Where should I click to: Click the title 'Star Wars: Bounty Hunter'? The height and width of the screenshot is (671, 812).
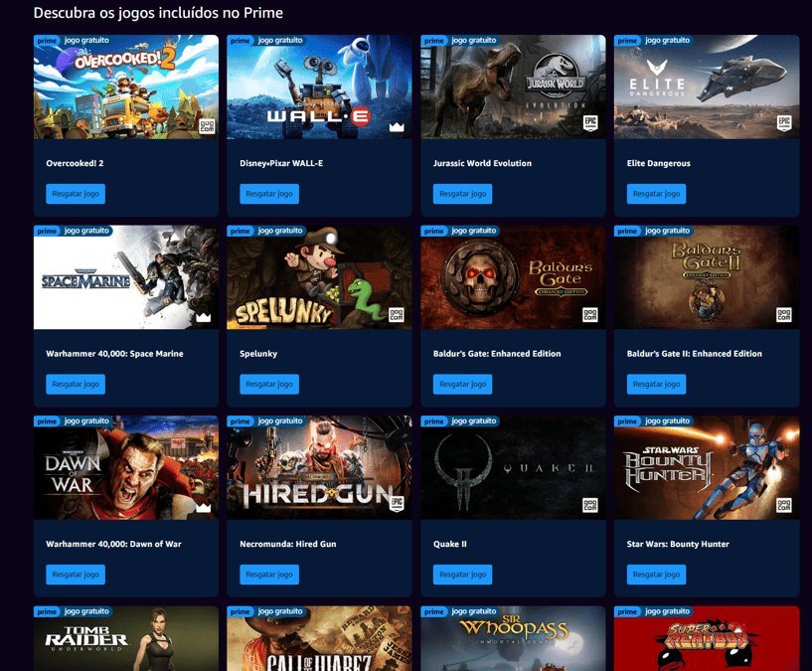(x=678, y=544)
